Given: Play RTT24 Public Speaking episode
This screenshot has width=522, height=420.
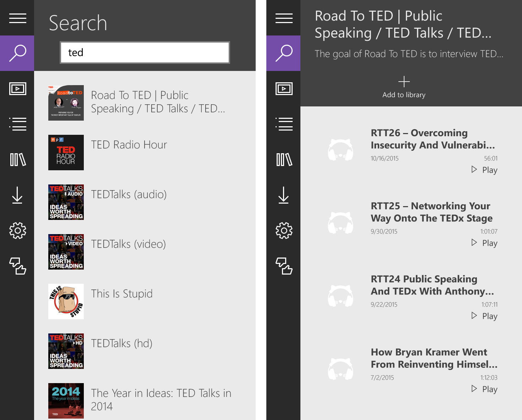Looking at the screenshot, I should click(484, 316).
